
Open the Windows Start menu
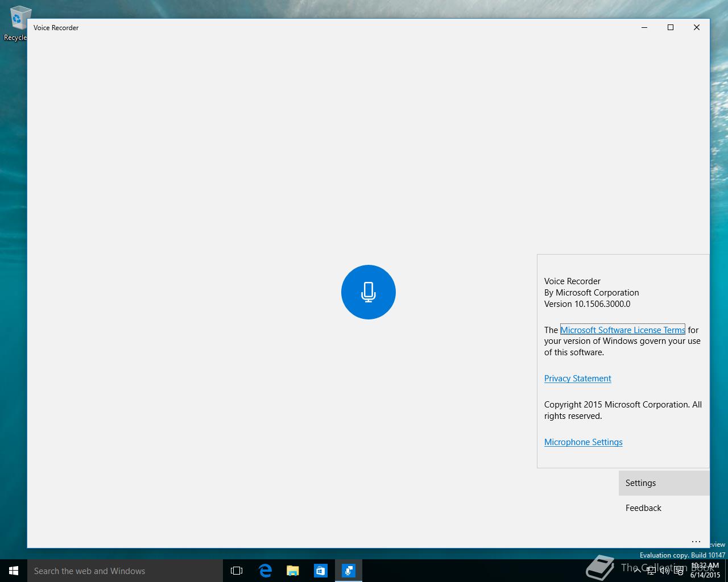tap(14, 571)
